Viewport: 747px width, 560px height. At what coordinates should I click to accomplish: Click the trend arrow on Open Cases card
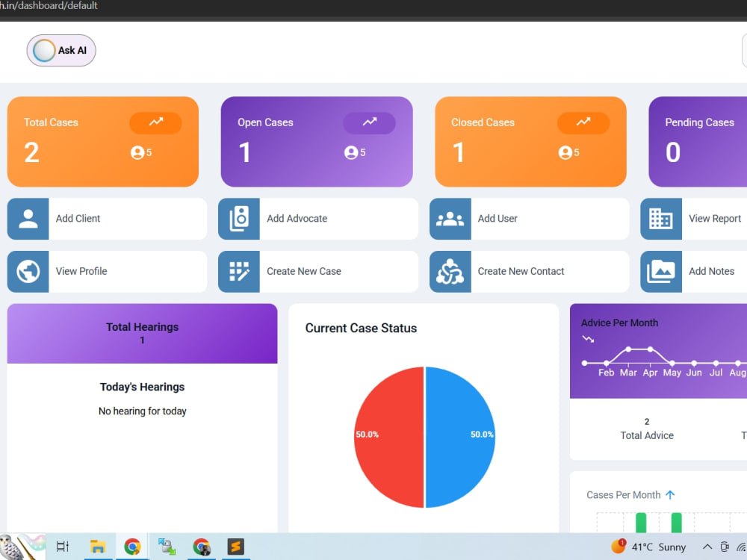pos(369,122)
